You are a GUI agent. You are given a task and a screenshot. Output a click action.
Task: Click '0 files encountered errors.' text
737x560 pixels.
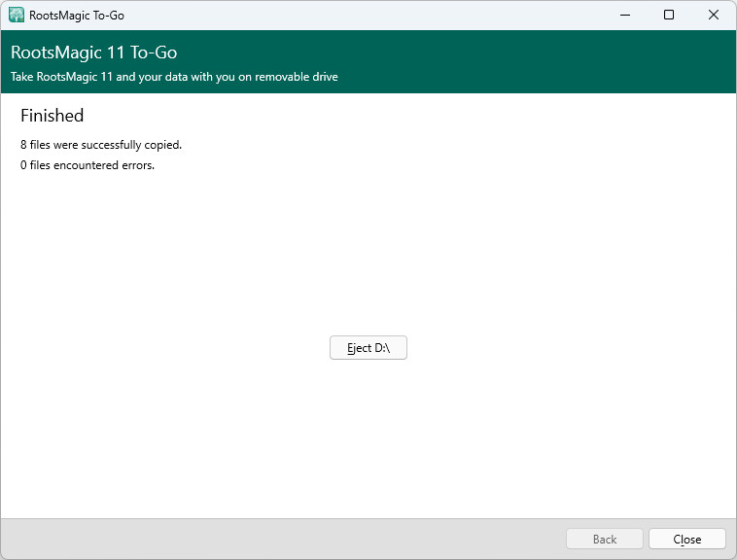click(88, 165)
